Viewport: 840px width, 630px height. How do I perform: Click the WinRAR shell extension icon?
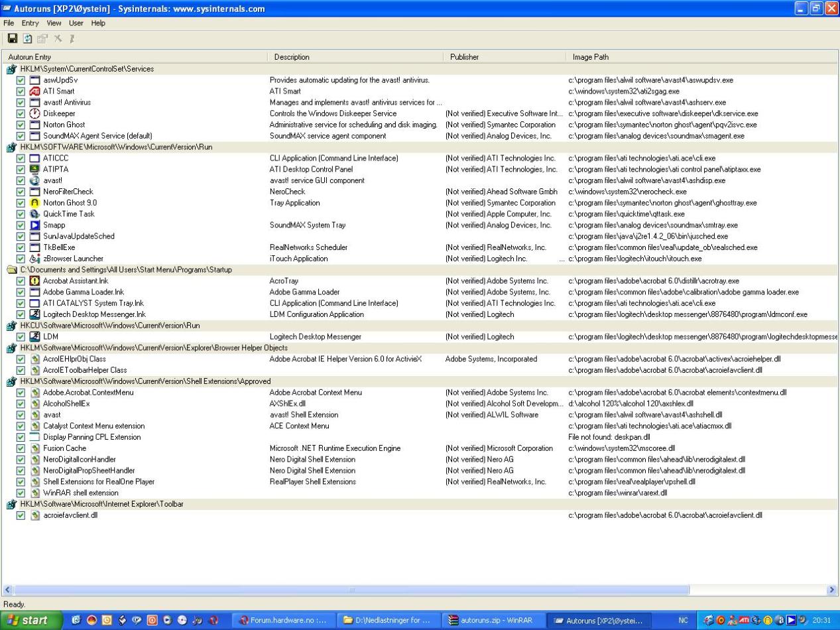tap(35, 493)
